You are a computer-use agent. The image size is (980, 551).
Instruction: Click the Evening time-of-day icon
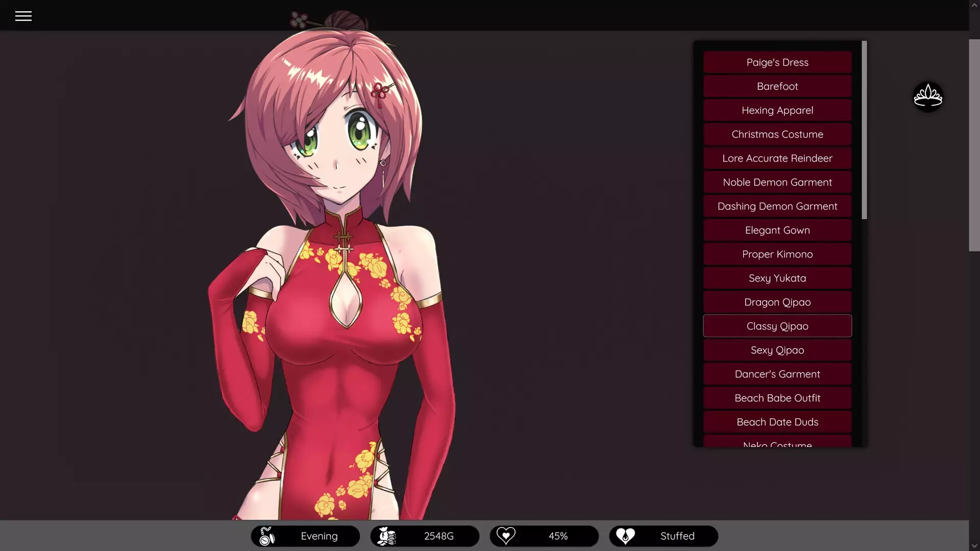click(x=267, y=536)
